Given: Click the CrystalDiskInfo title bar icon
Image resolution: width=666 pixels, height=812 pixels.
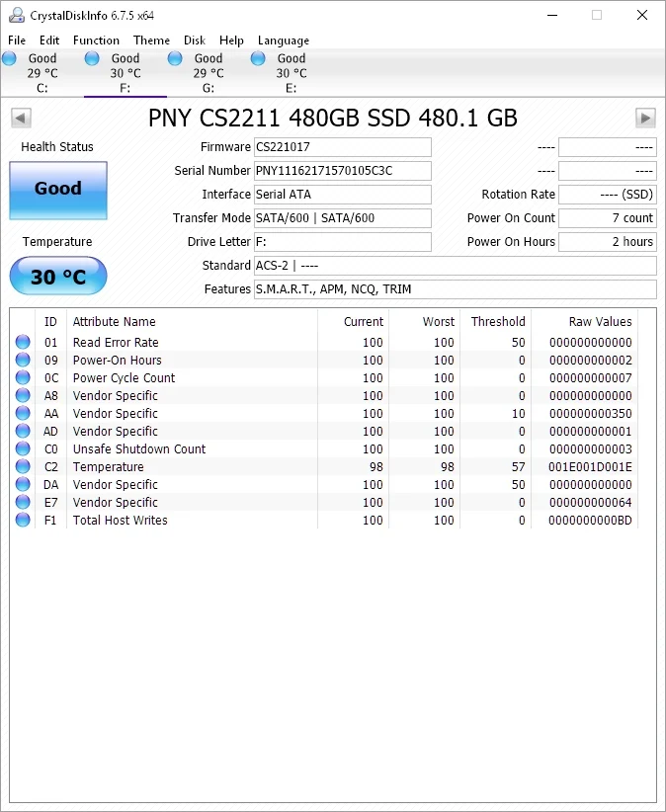Looking at the screenshot, I should click(17, 16).
